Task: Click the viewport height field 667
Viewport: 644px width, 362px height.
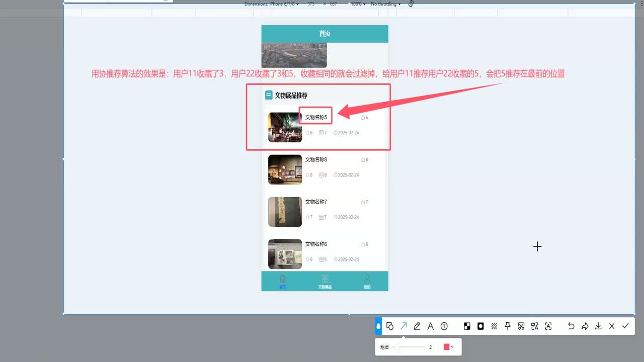Action: pyautogui.click(x=333, y=4)
